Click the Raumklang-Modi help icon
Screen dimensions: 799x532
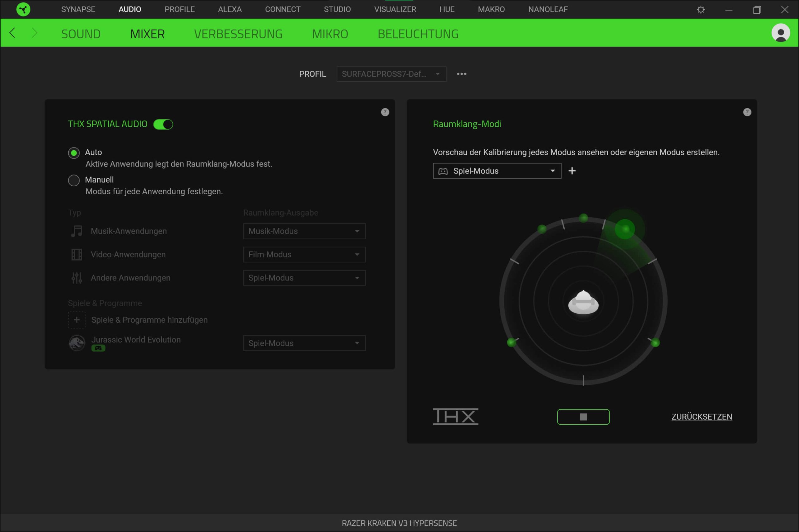747,112
